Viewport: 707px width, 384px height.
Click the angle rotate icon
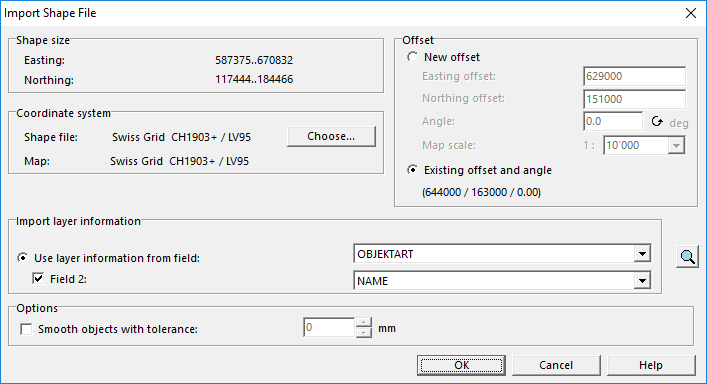(x=657, y=121)
